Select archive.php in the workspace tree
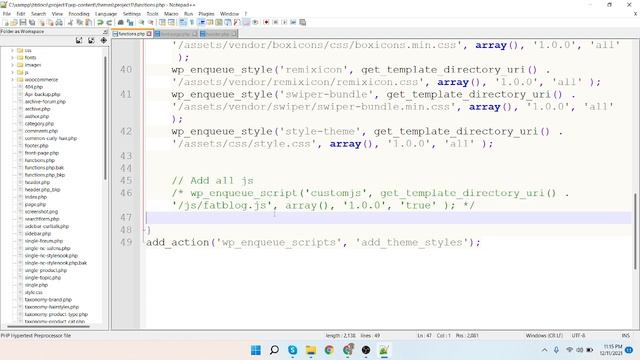The image size is (640, 360). pyautogui.click(x=38, y=109)
